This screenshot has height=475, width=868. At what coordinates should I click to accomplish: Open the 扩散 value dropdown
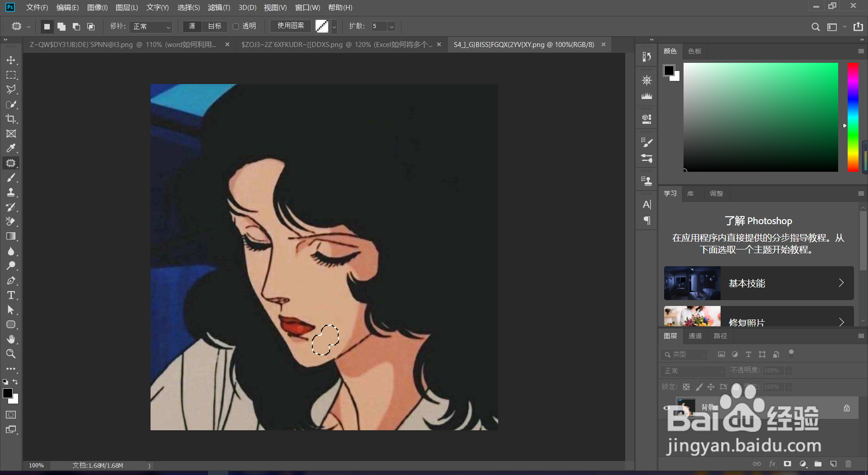pyautogui.click(x=392, y=27)
